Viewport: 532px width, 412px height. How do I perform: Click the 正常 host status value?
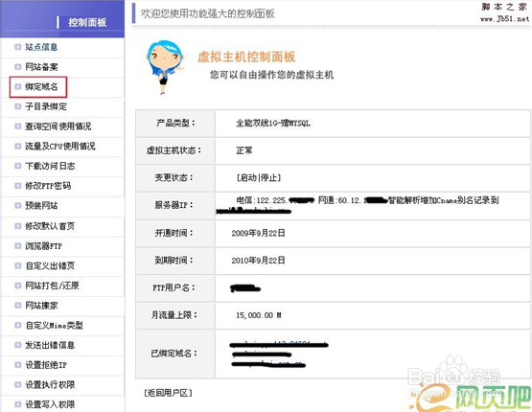point(244,150)
